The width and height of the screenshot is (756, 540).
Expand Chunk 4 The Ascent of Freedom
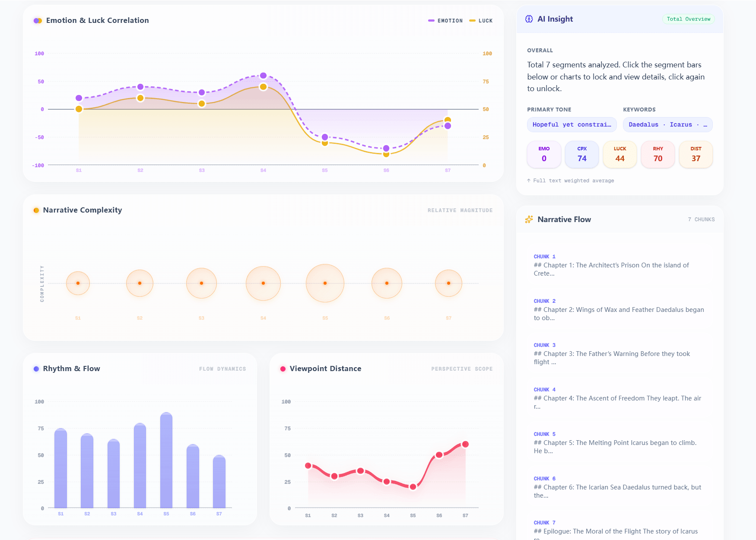coord(619,398)
